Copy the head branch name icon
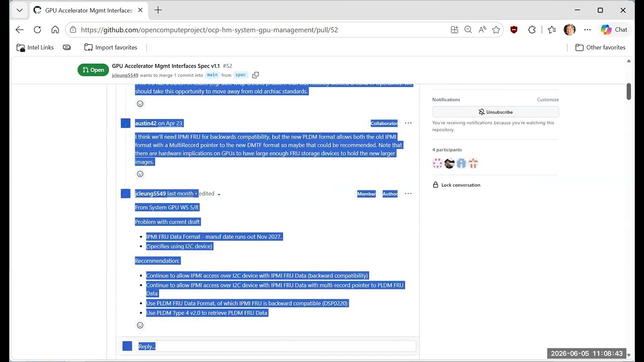 point(256,75)
